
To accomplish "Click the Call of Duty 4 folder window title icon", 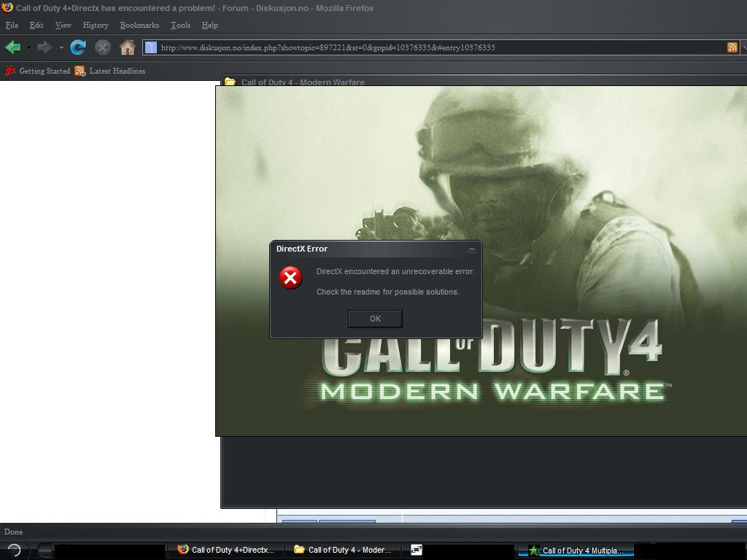I will [x=230, y=81].
